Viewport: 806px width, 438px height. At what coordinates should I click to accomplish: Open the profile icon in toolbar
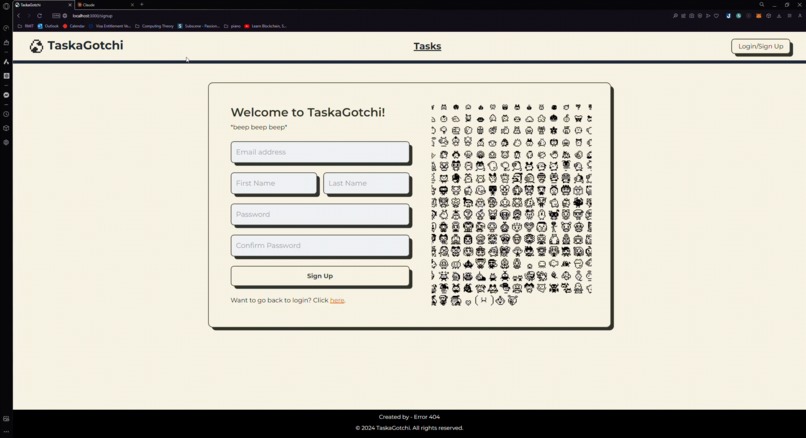coord(800,16)
